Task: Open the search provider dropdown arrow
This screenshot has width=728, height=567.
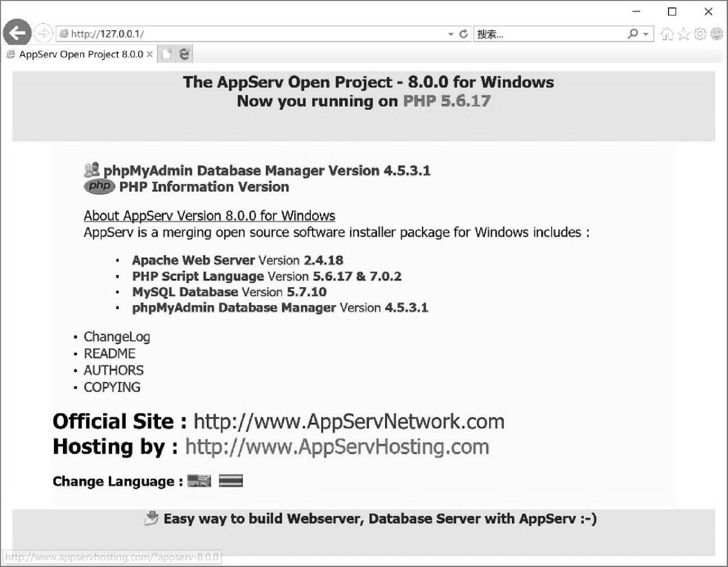Action: point(646,34)
